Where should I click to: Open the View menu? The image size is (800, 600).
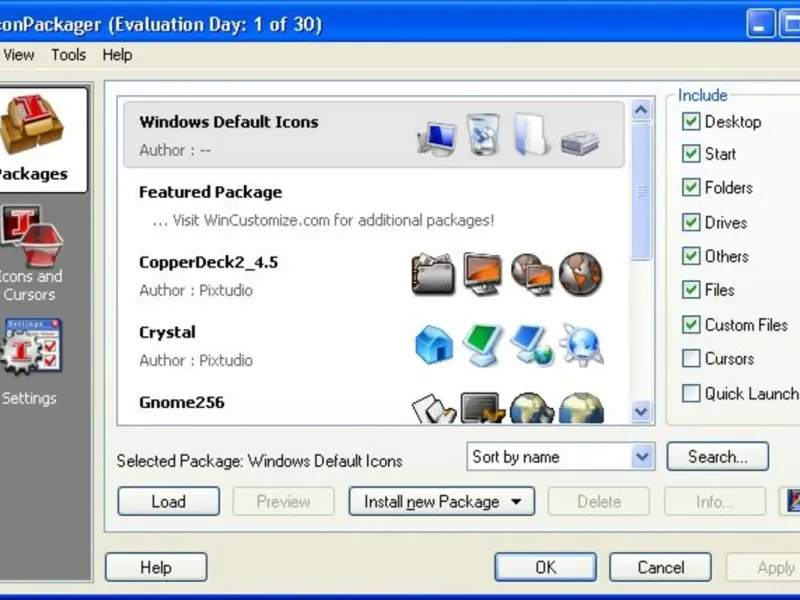pos(19,55)
